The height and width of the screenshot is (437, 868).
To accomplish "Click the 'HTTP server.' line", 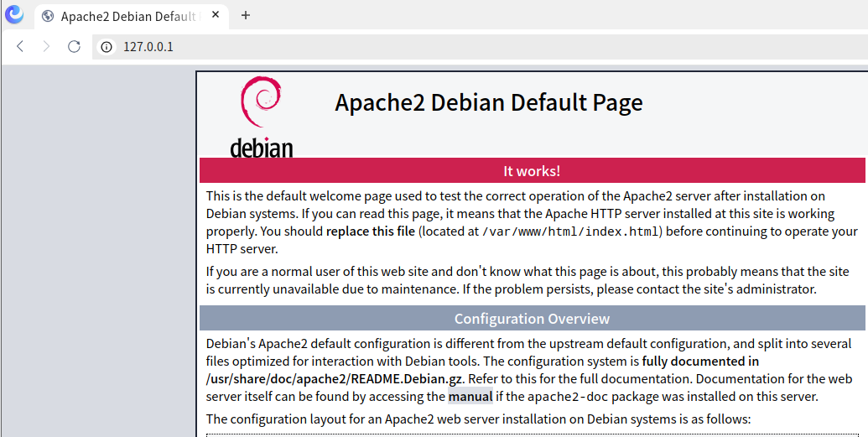I will pyautogui.click(x=242, y=249).
